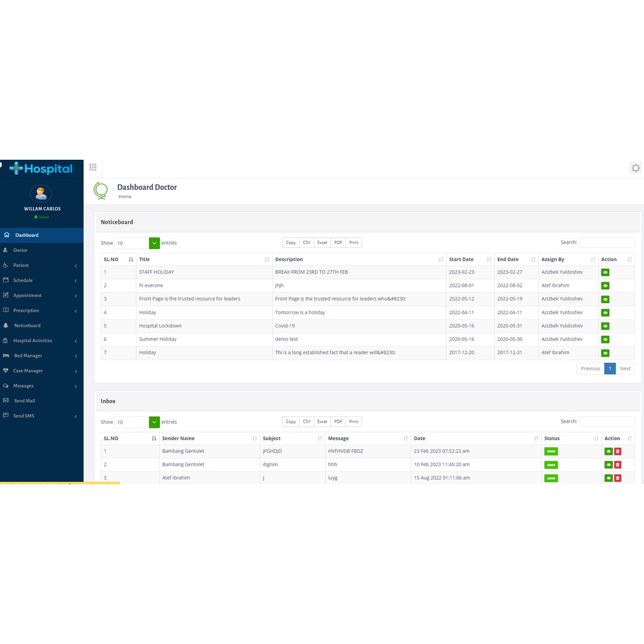Open Send Mail in sidebar
644x644 pixels.
[25, 401]
